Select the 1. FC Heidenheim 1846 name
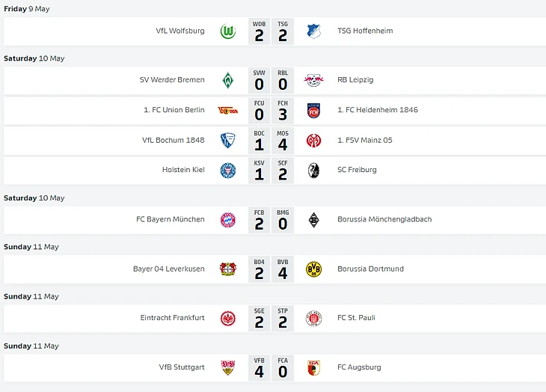Viewport: 546px width, 392px height. 378,110
